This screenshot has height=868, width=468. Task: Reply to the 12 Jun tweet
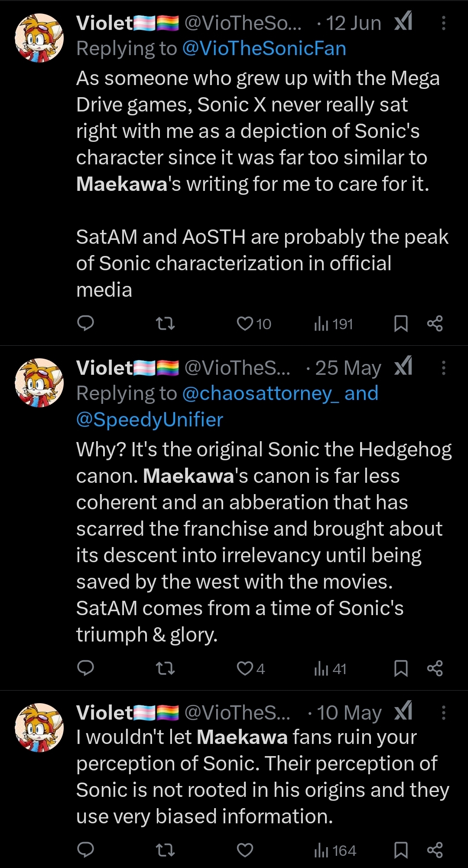[x=85, y=324]
